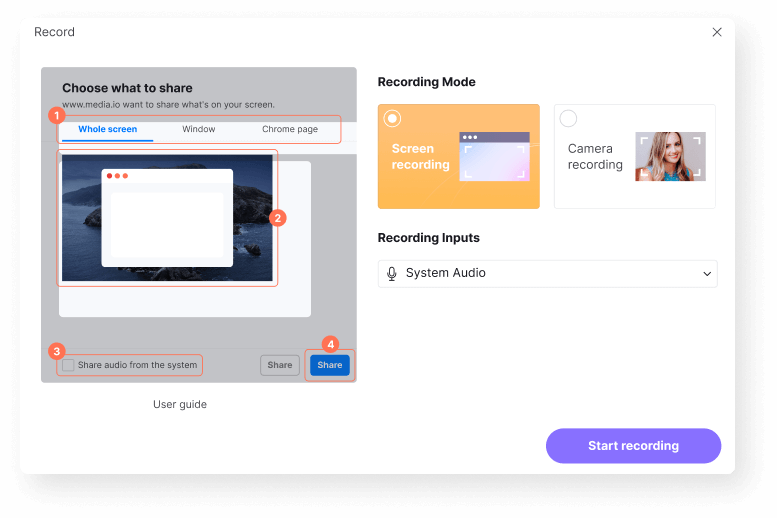
Task: Click the Window tab in guide
Action: [x=199, y=129]
